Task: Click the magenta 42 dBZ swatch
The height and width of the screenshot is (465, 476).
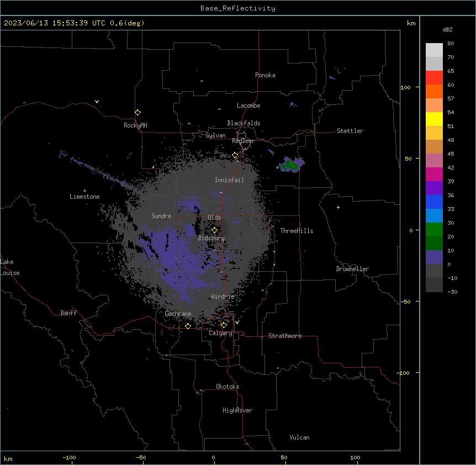Action: tap(434, 174)
